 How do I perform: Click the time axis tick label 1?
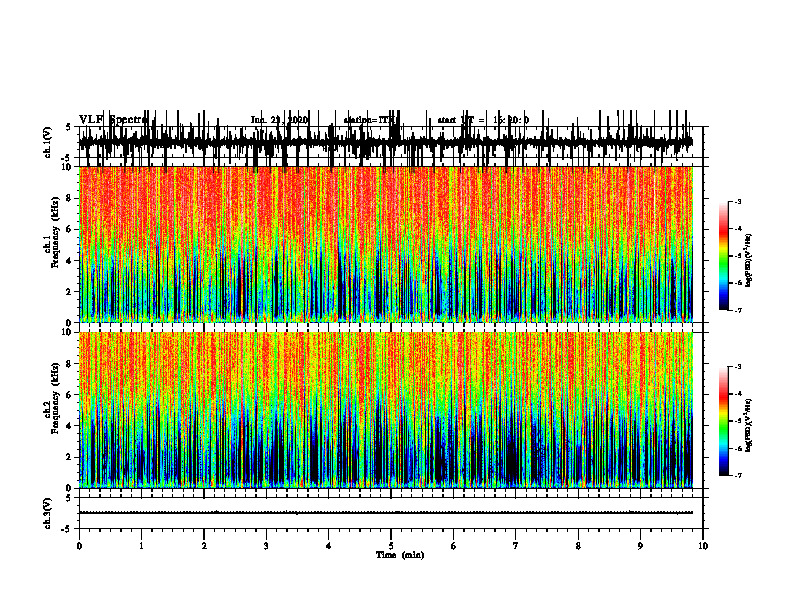click(x=141, y=546)
